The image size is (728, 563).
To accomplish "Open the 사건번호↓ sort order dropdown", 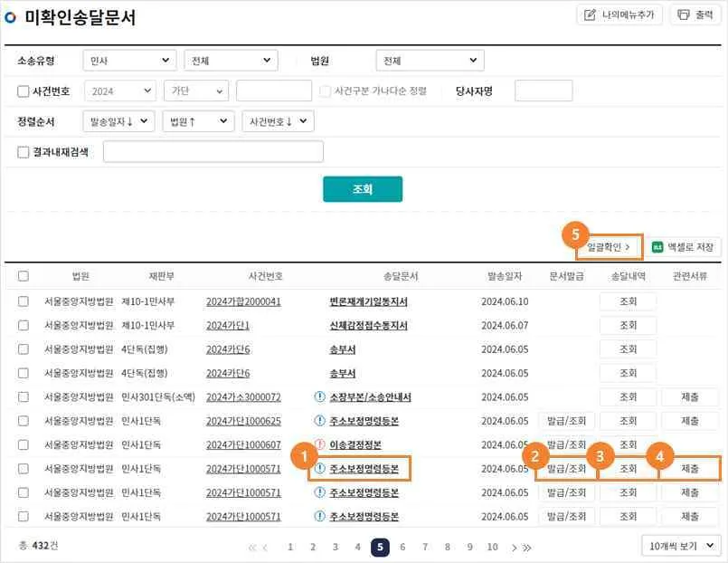I will pos(279,121).
